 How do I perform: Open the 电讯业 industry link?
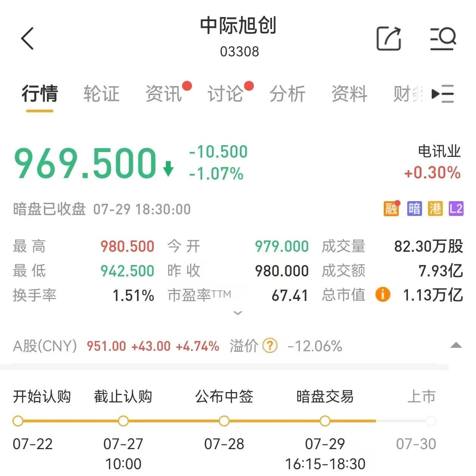[x=439, y=152]
